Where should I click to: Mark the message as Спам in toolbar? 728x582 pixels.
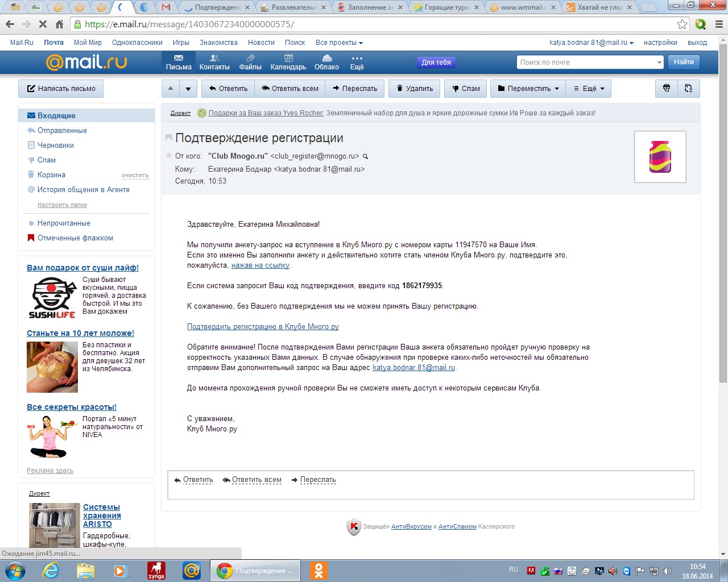(x=466, y=89)
